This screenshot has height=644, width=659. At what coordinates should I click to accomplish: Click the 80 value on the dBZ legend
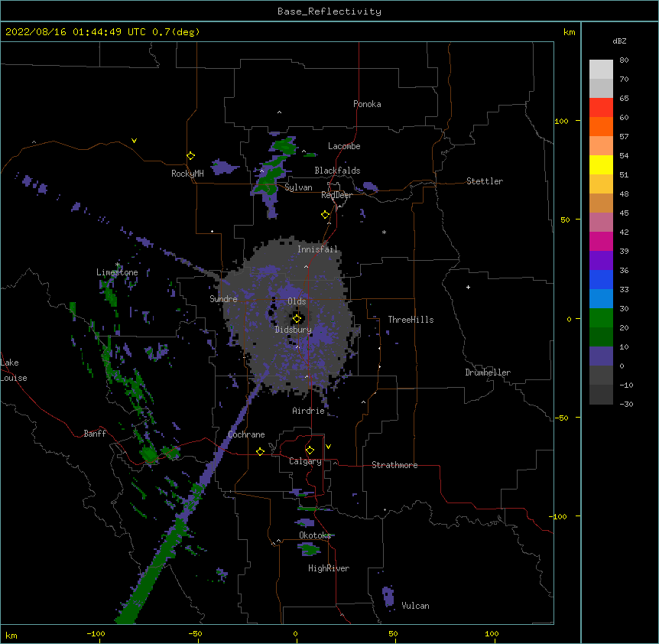624,60
